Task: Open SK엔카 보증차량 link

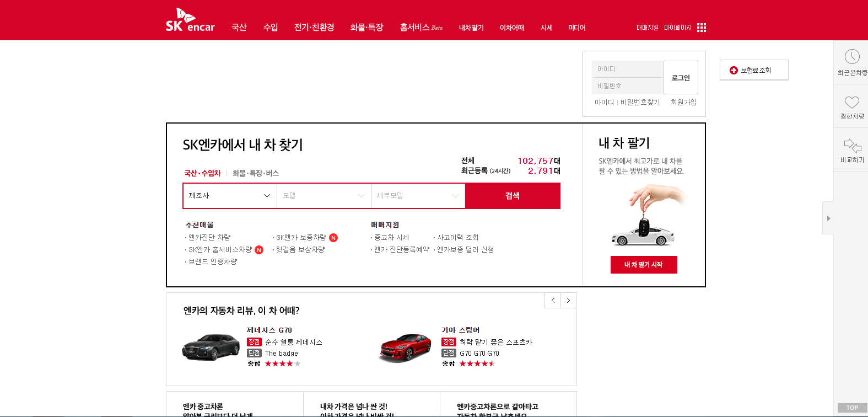Action: tap(301, 237)
